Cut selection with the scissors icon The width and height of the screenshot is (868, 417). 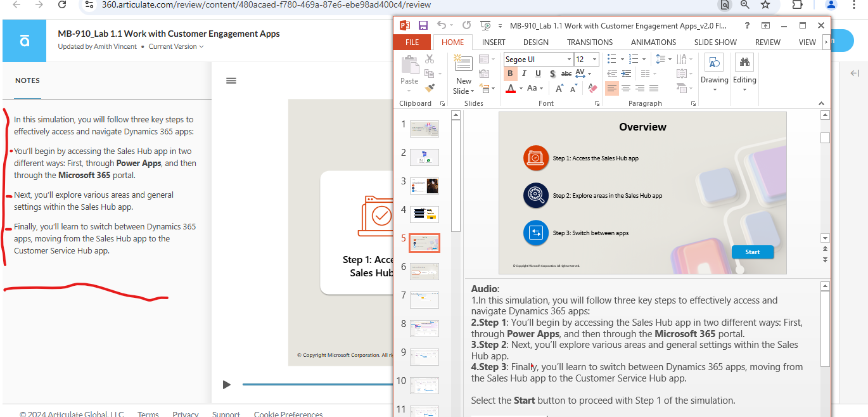(430, 59)
